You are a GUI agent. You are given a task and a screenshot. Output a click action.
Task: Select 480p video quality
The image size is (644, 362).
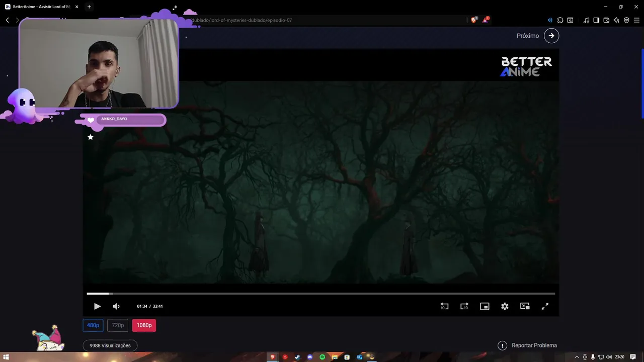click(93, 325)
